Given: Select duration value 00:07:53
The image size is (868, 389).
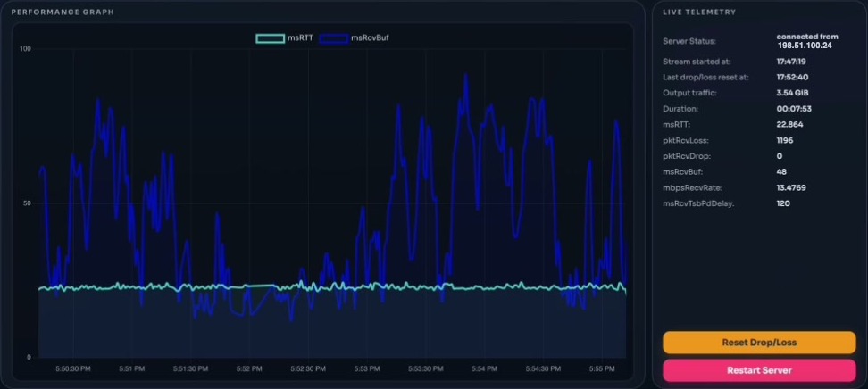Looking at the screenshot, I should tap(794, 109).
